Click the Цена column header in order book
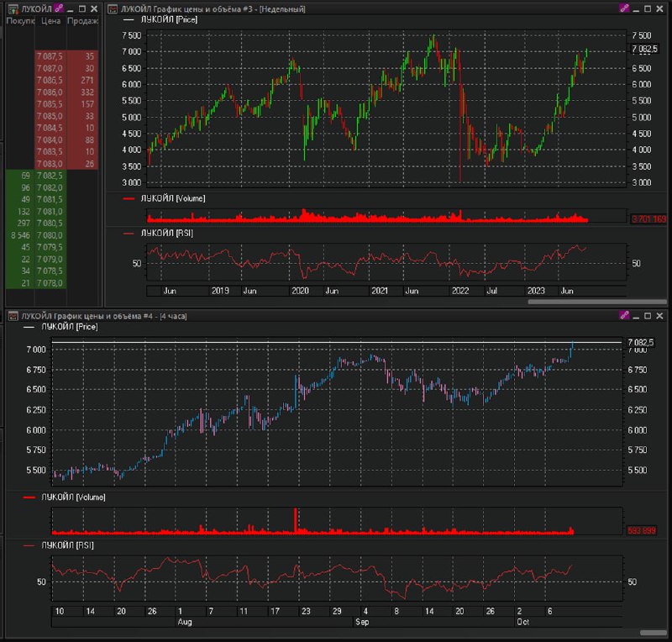672x642 pixels. tap(50, 20)
